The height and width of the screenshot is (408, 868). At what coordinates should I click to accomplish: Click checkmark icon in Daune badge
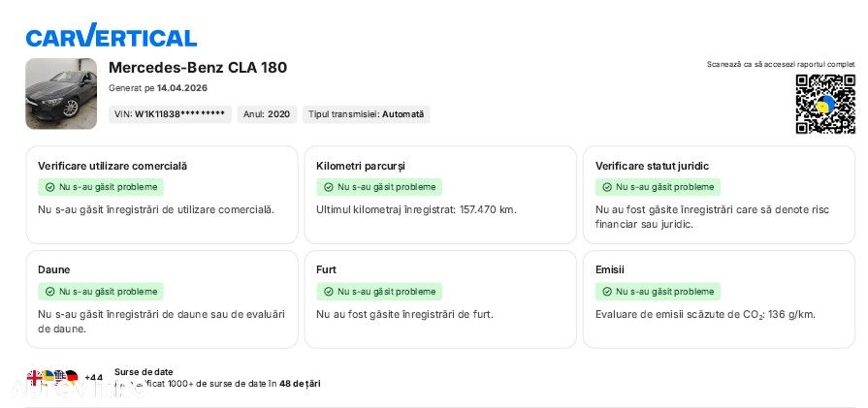[x=50, y=292]
